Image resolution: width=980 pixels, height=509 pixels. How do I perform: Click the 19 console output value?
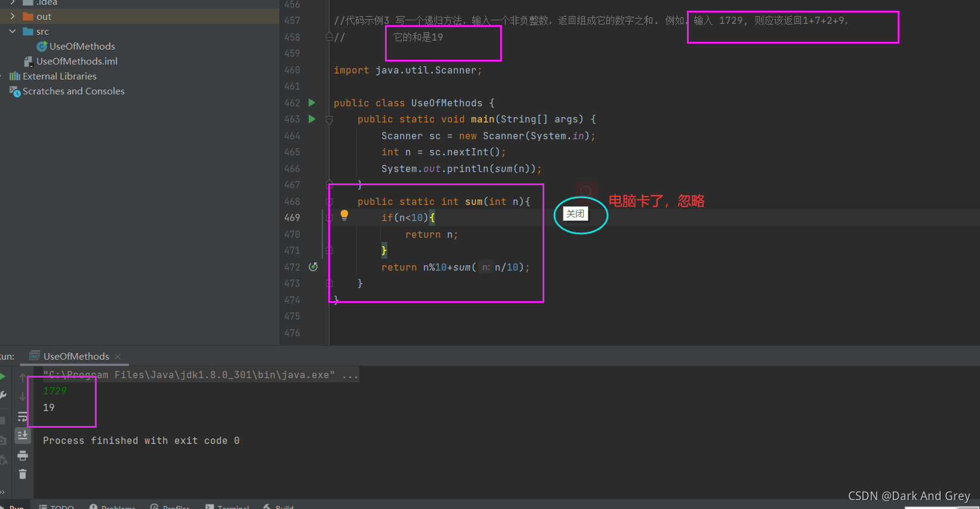[49, 407]
